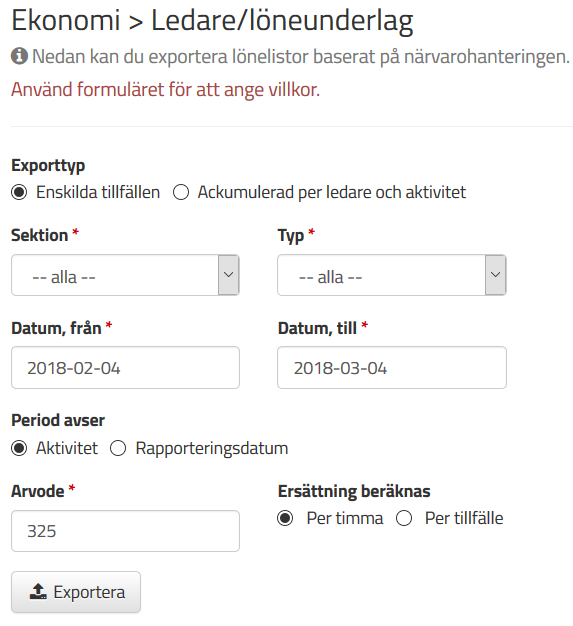Click the info icon beside description text
Image resolution: width=573 pixels, height=626 pixels.
[x=19, y=56]
